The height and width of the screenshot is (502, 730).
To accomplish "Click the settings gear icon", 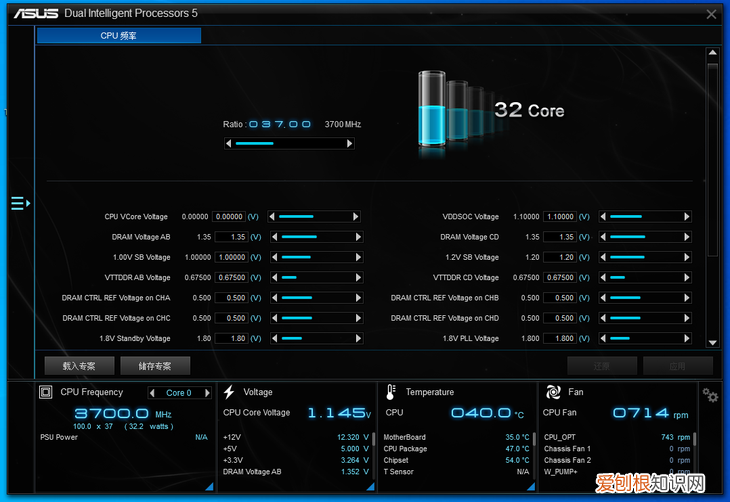I will [x=710, y=395].
